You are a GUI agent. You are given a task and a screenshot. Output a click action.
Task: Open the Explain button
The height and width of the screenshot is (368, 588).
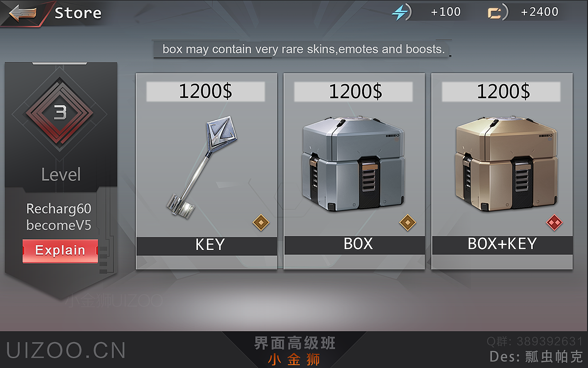click(60, 250)
